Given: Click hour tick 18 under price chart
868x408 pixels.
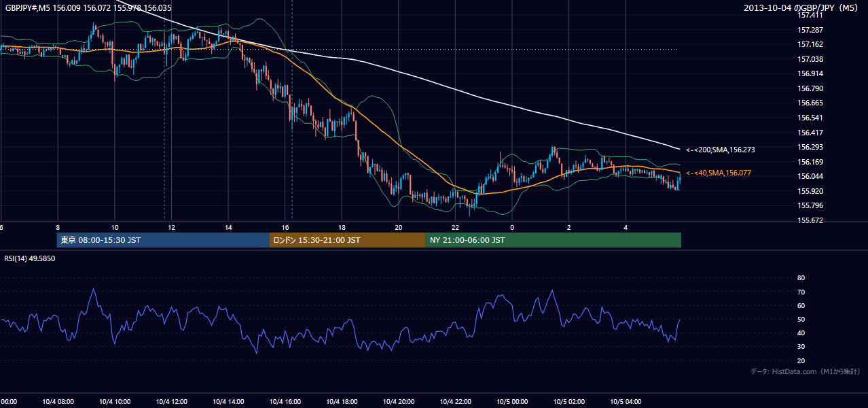Looking at the screenshot, I should [x=342, y=227].
